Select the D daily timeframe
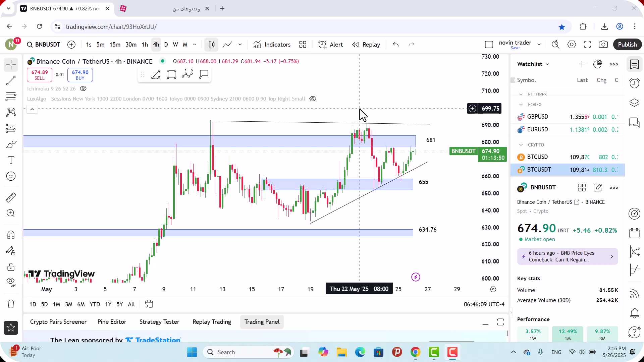 (x=166, y=45)
